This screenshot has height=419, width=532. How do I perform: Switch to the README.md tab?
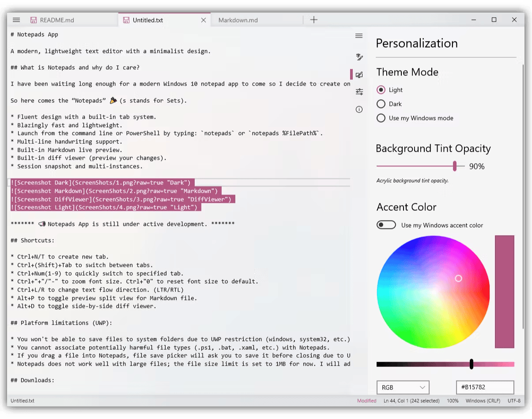(x=57, y=20)
